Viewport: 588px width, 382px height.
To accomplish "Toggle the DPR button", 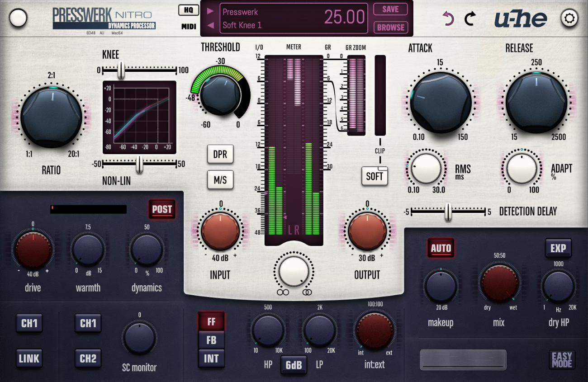I will 220,155.
